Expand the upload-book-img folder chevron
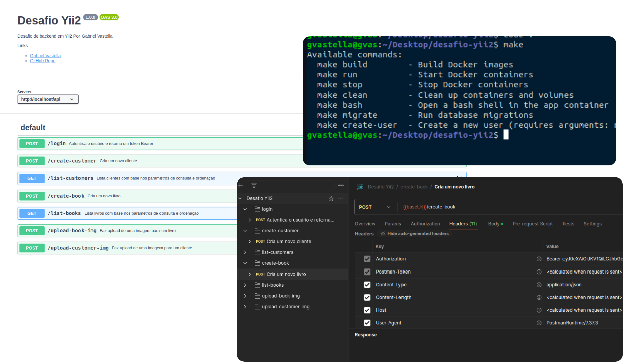Screen dimensions: 644x362 pyautogui.click(x=245, y=296)
